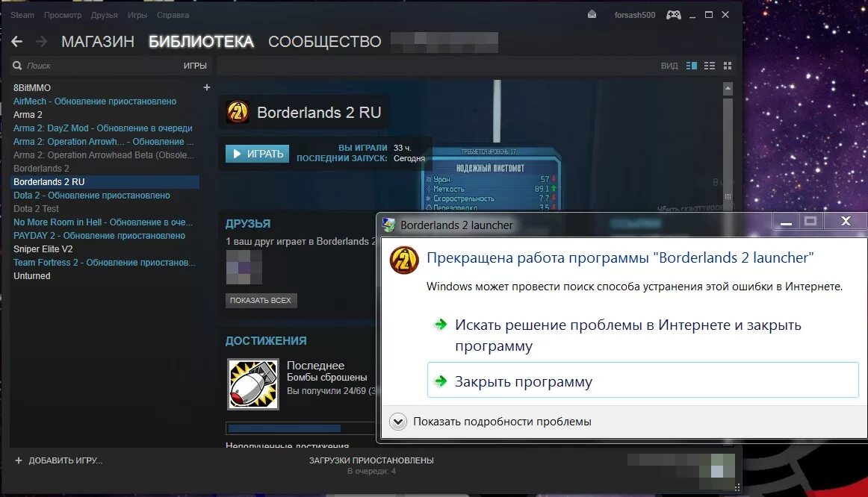
Task: Click the launcher dialog title bar icon
Action: point(389,225)
